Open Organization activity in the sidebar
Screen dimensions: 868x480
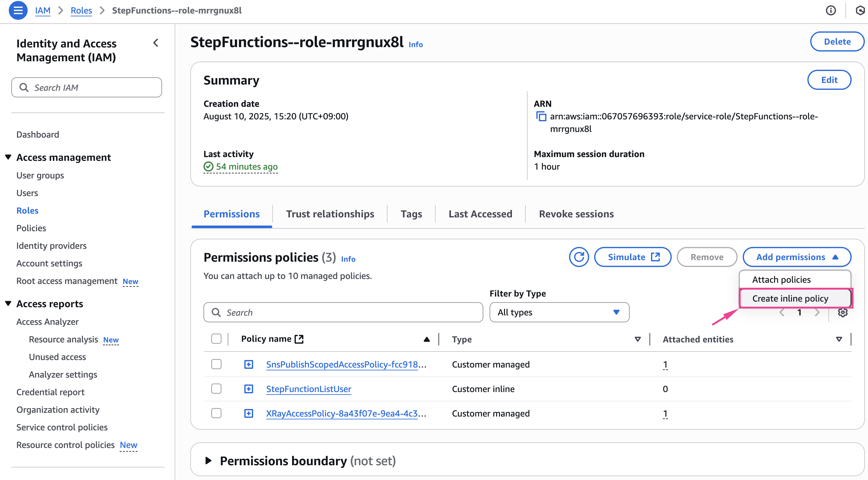point(58,410)
